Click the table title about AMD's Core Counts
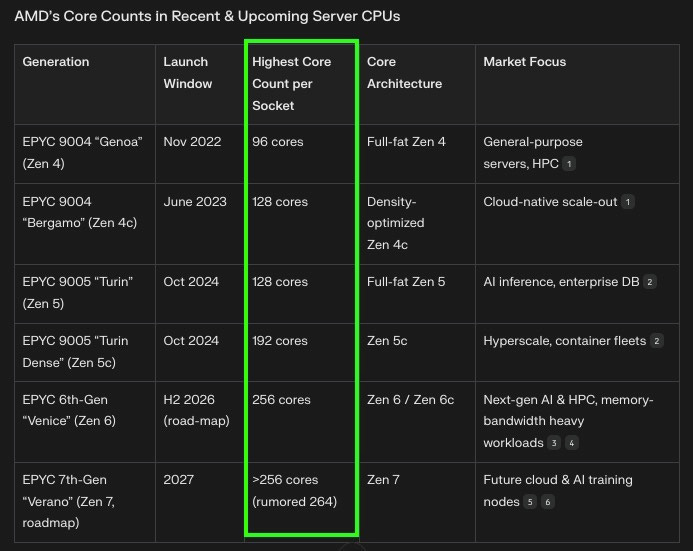 click(x=207, y=16)
